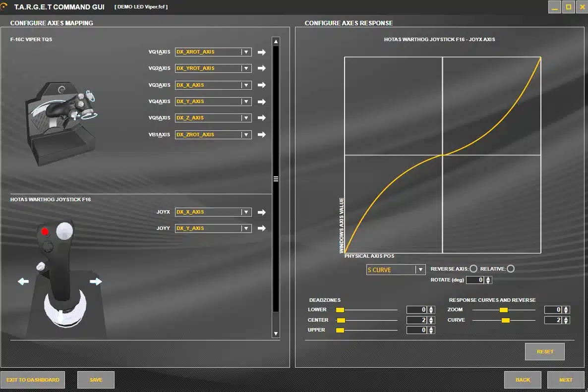Open the VQ5AXIS mapping dropdown

pos(213,117)
